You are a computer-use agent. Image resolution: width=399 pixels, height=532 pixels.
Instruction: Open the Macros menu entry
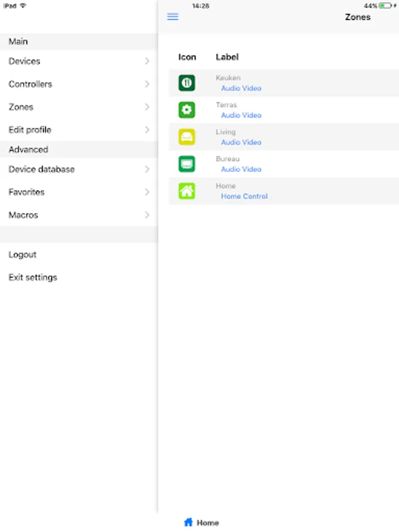(x=79, y=215)
